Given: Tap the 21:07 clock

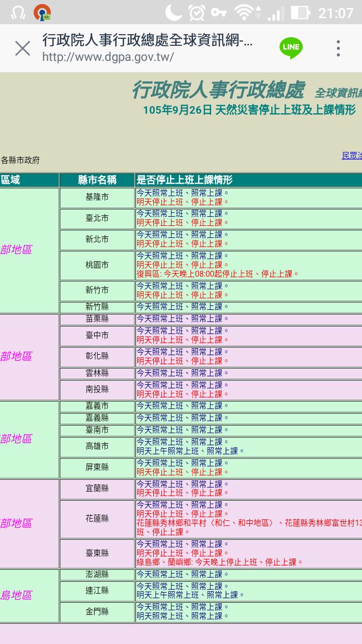Looking at the screenshot, I should (x=336, y=13).
